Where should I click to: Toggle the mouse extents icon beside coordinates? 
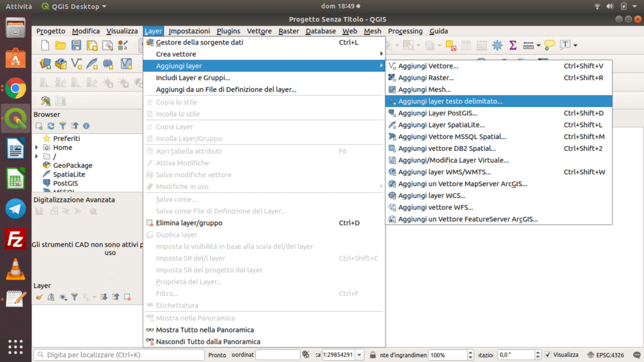[306, 354]
